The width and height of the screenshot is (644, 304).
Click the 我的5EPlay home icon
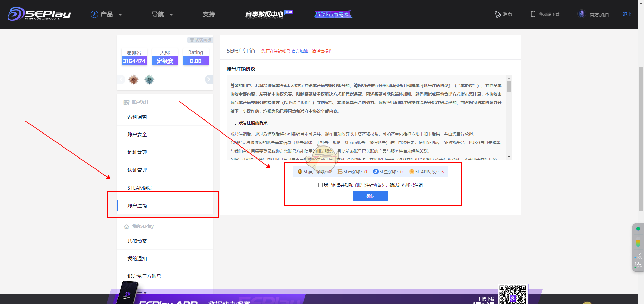[x=126, y=226]
